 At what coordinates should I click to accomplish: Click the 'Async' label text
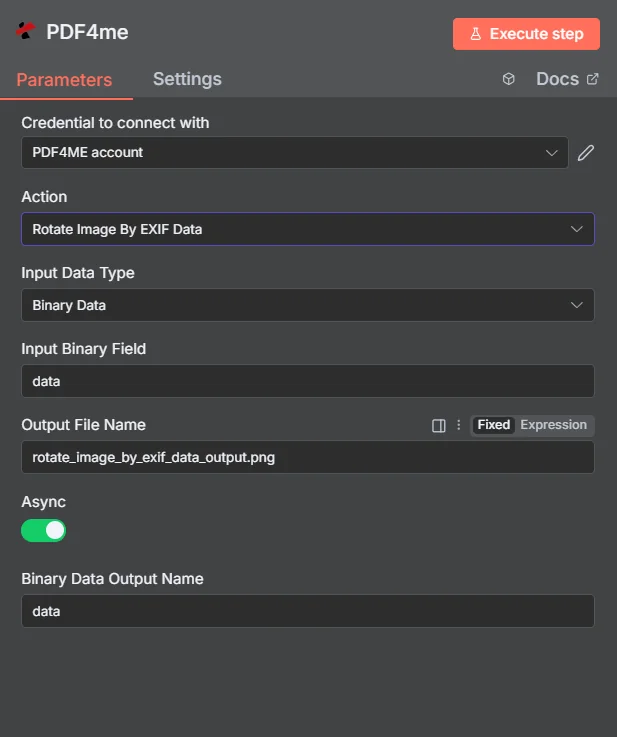pyautogui.click(x=43, y=502)
